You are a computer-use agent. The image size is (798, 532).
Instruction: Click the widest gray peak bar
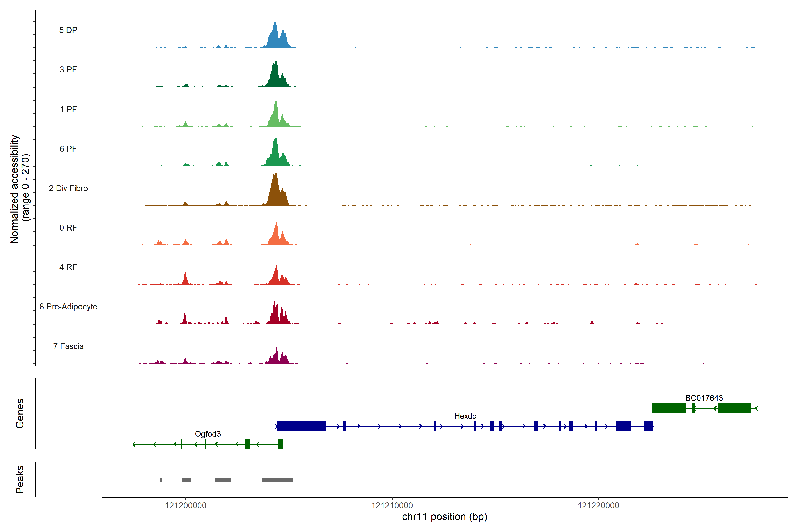(277, 480)
